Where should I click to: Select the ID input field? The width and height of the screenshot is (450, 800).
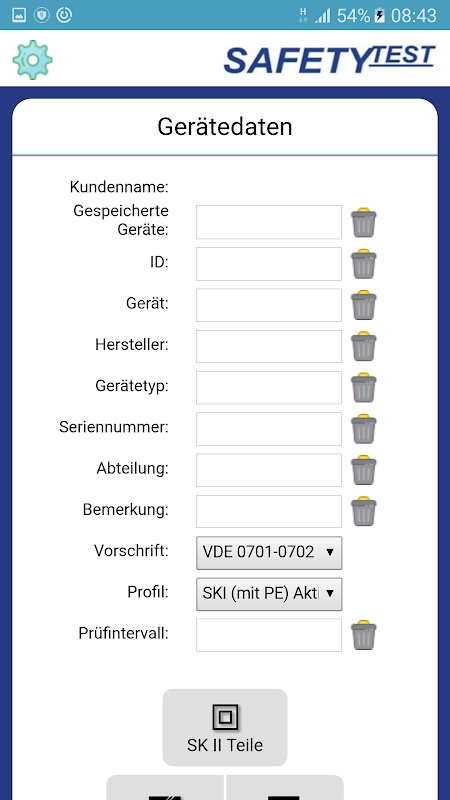(269, 264)
